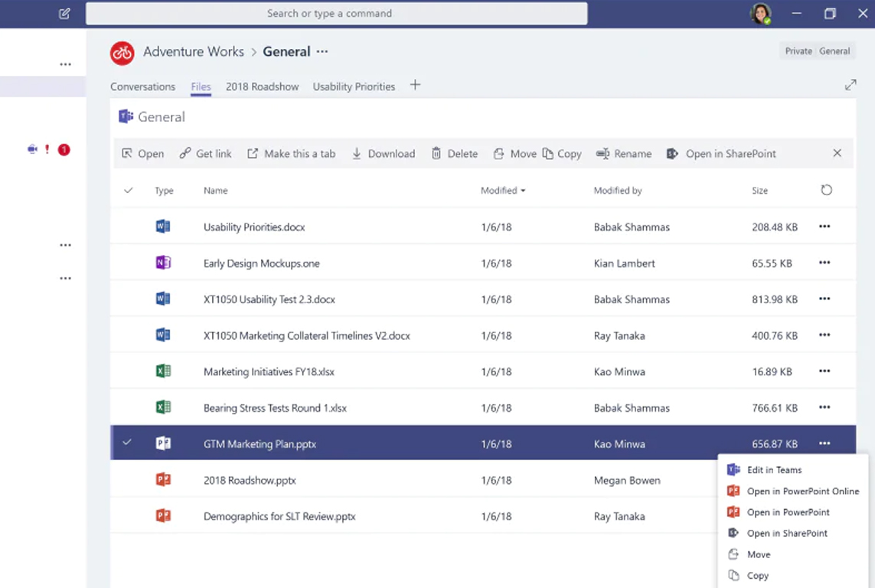Expand the tab to full screen
Image resolution: width=875 pixels, height=588 pixels.
click(850, 85)
